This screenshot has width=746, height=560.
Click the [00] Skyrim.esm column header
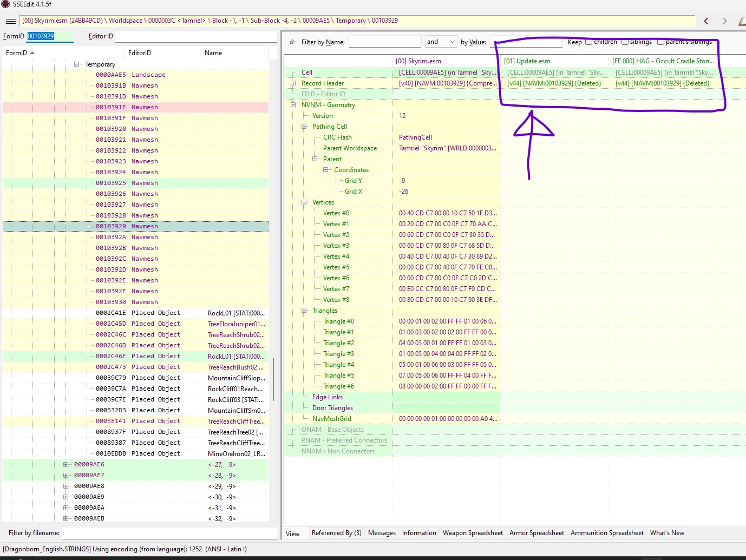(446, 61)
